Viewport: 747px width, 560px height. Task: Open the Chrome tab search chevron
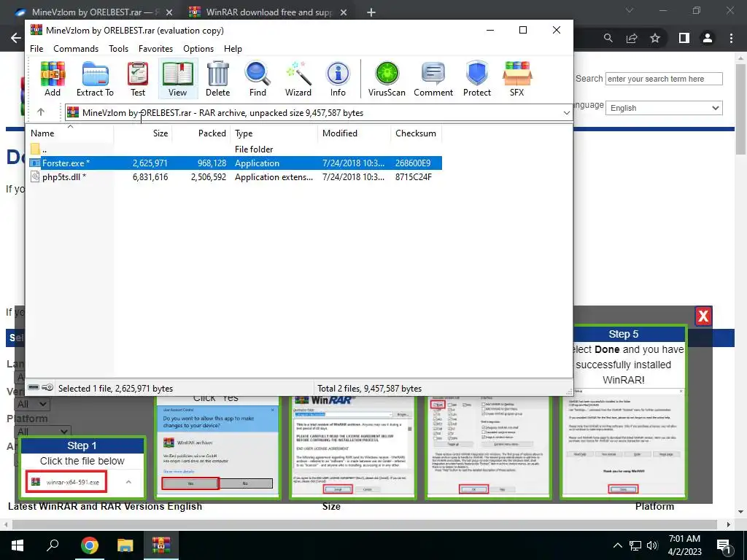630,10
